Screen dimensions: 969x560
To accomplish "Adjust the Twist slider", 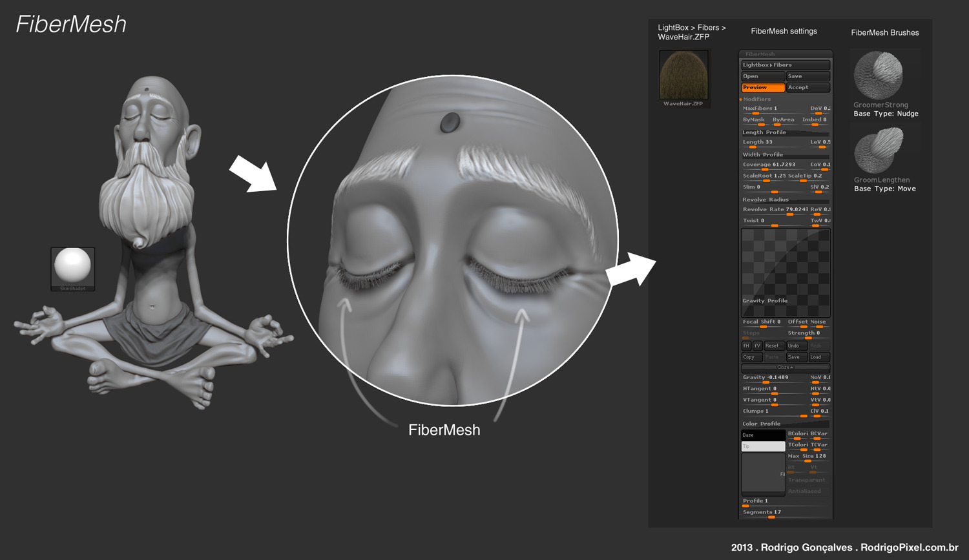I will (774, 221).
